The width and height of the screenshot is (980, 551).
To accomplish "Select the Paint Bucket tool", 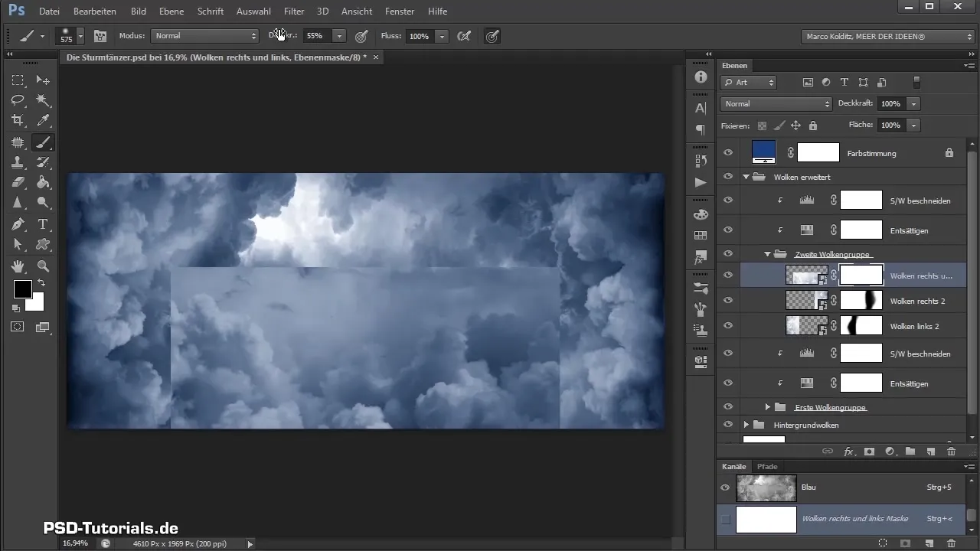I will coord(44,182).
